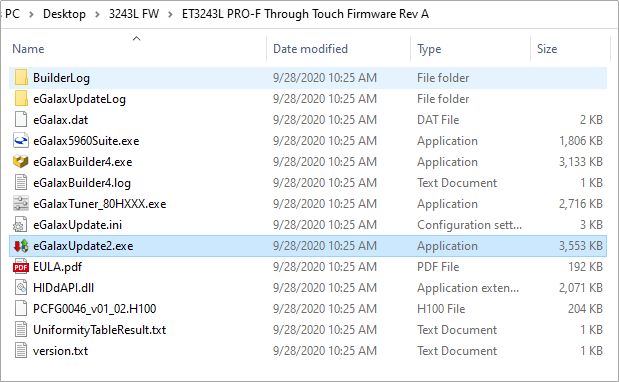This screenshot has width=619, height=382.
Task: Click the eGalaxTuner_80HXXX.exe sliders icon
Action: pos(21,203)
